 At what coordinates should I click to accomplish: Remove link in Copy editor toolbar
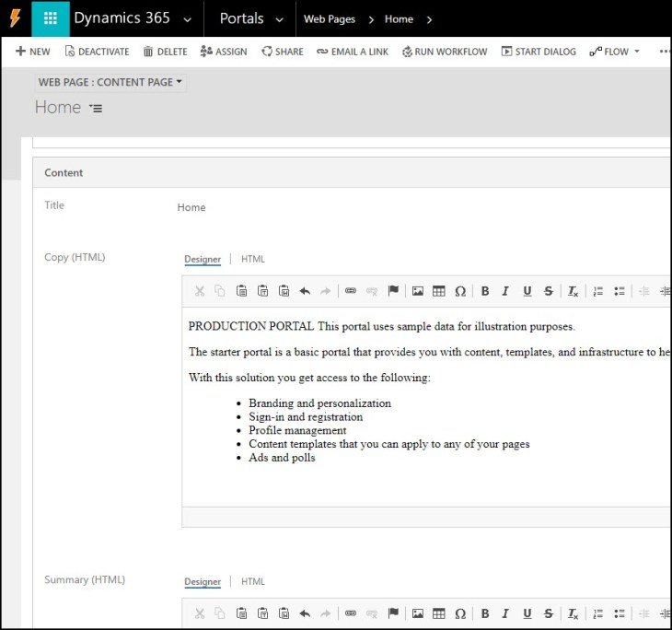(372, 291)
